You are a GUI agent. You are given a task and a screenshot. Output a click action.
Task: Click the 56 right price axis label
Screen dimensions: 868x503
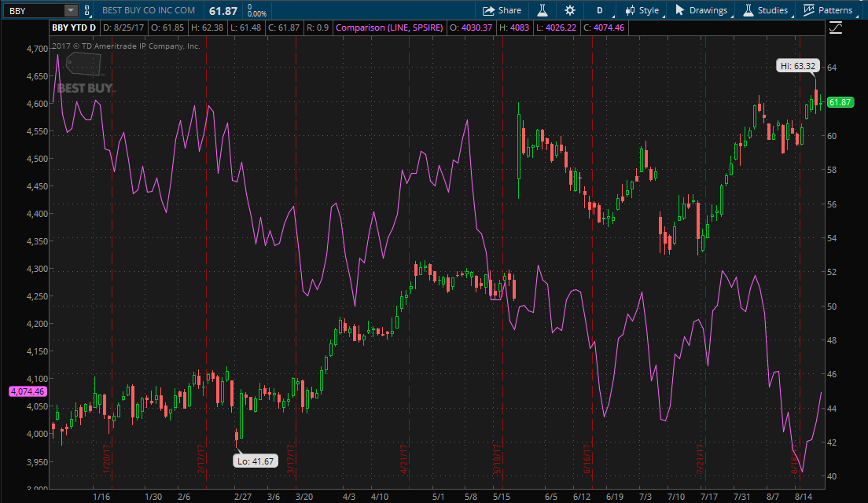click(x=832, y=204)
